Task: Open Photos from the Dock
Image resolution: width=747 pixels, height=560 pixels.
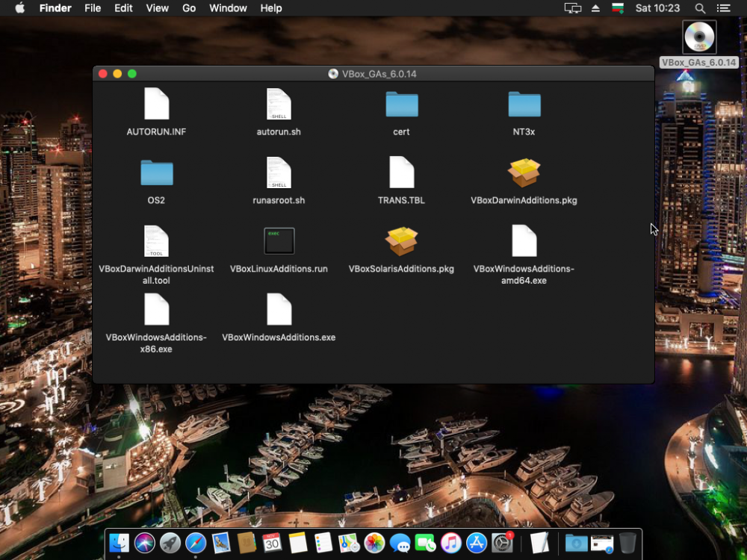Action: click(x=374, y=543)
